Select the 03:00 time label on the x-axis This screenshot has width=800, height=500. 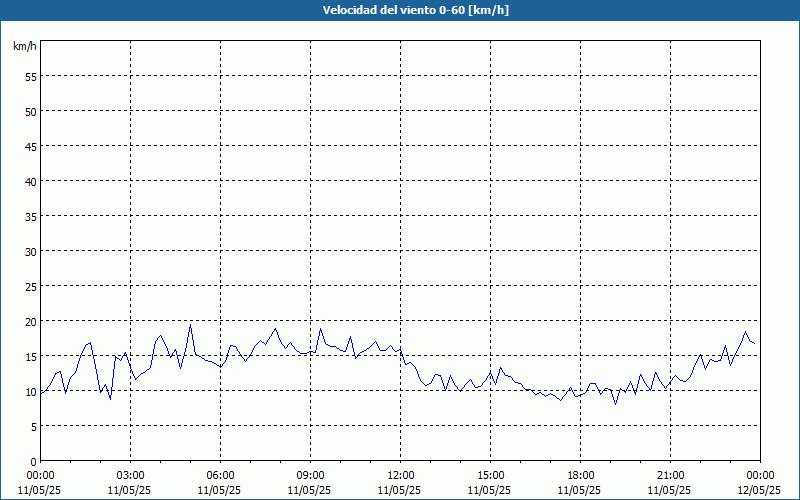130,475
